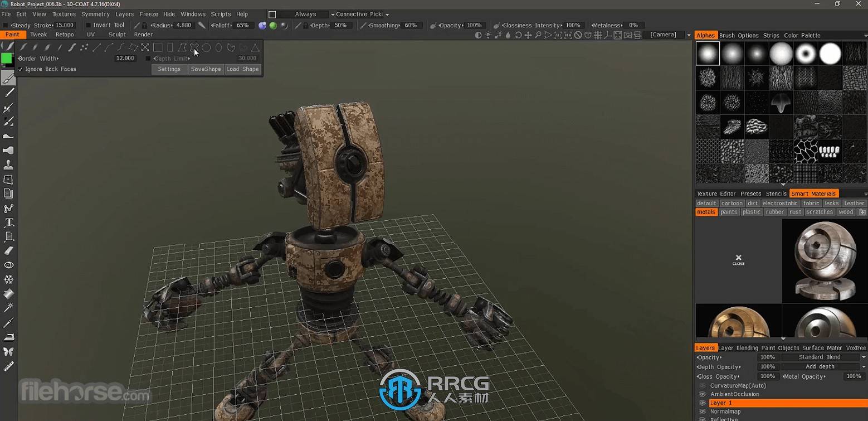Click the snowflake Freeze tool icon
The width and height of the screenshot is (868, 421).
pos(8,279)
